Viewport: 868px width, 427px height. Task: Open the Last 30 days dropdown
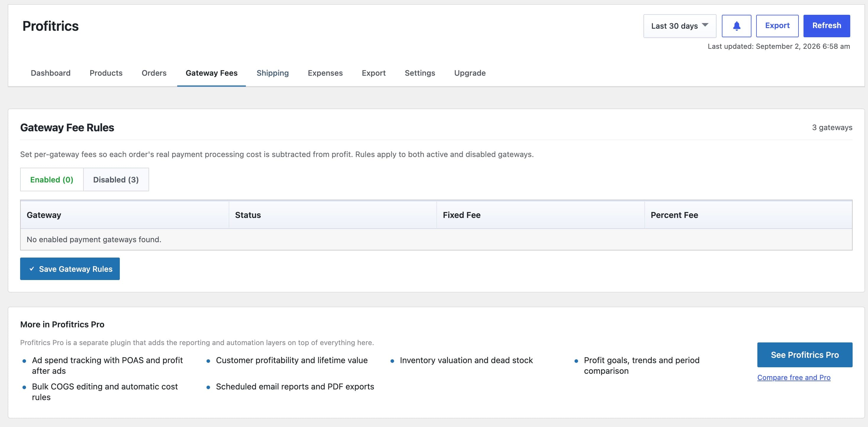(680, 26)
